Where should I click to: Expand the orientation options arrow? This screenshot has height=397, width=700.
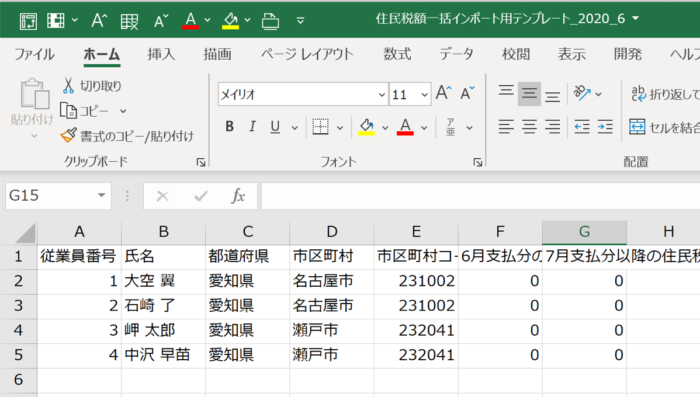[599, 94]
